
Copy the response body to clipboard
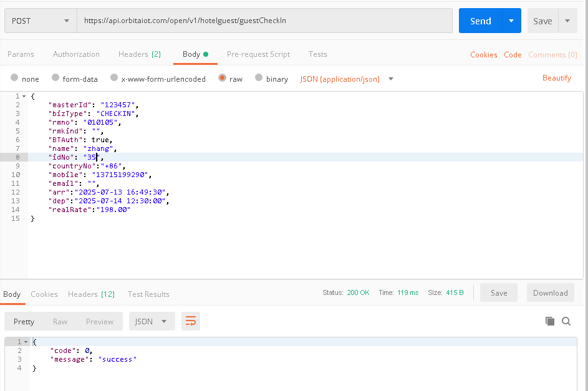coord(549,321)
